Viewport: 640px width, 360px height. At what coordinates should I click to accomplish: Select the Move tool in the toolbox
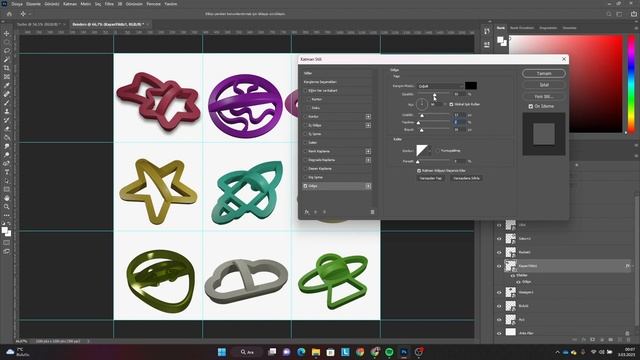pos(7,33)
